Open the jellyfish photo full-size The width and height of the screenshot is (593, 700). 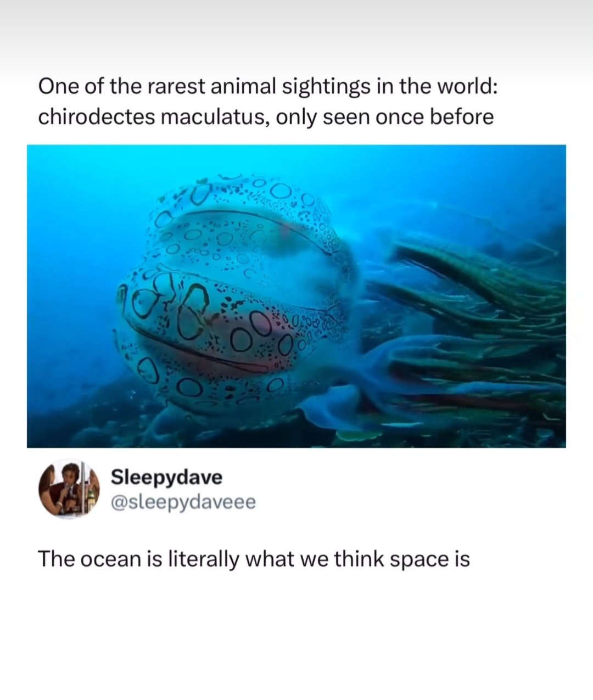pos(296,296)
